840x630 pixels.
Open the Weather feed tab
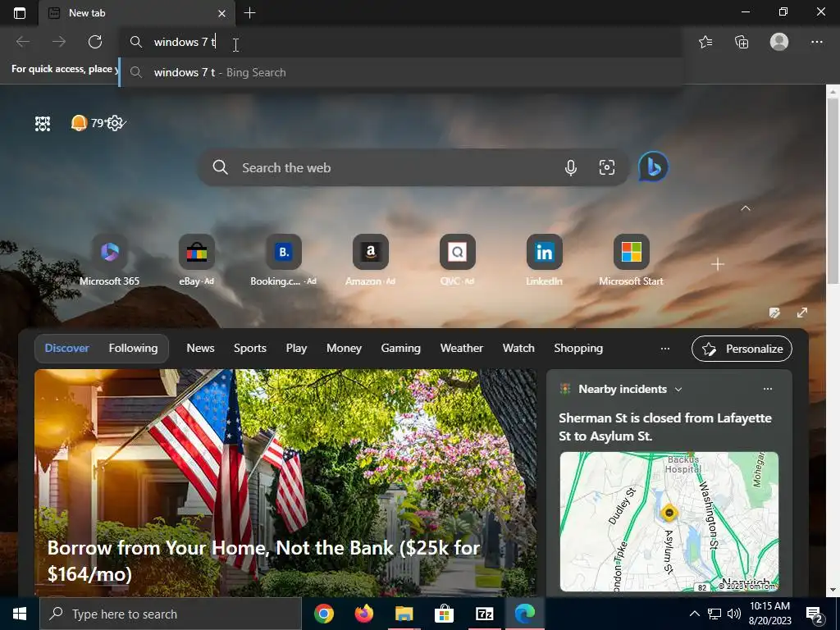point(461,348)
